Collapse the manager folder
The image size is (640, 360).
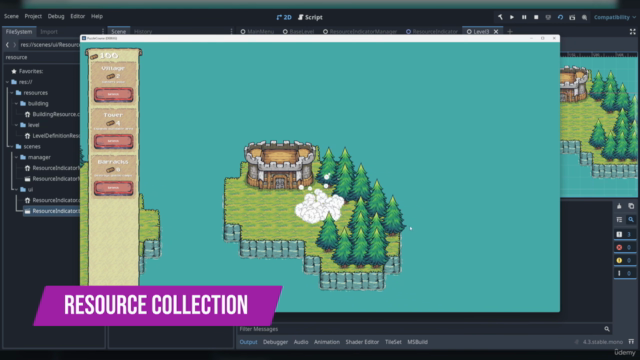tap(16, 157)
